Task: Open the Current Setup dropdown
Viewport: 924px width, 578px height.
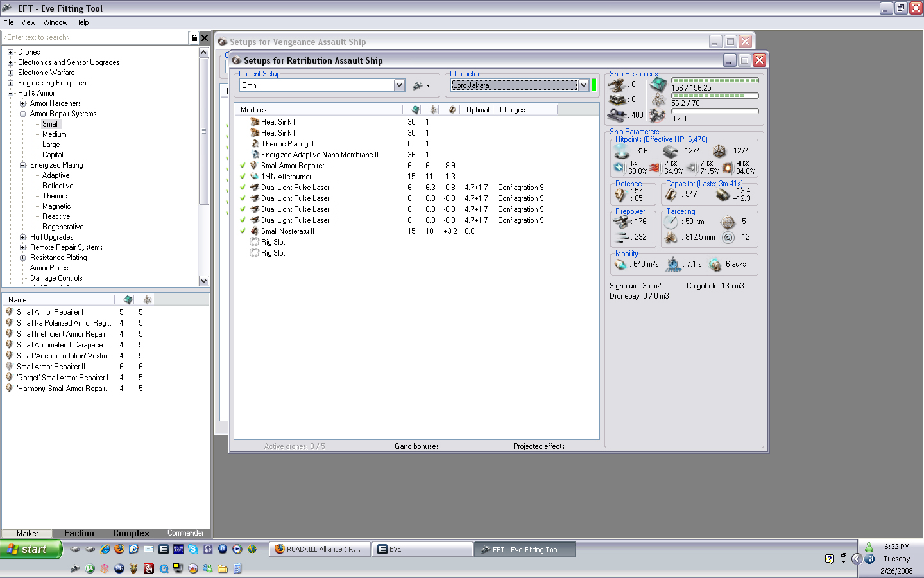Action: (x=399, y=85)
